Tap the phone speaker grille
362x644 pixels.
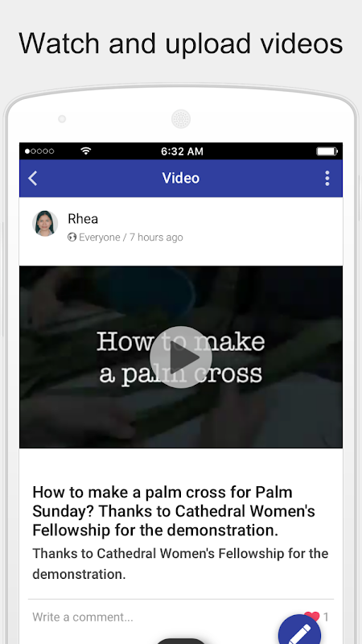click(x=180, y=119)
